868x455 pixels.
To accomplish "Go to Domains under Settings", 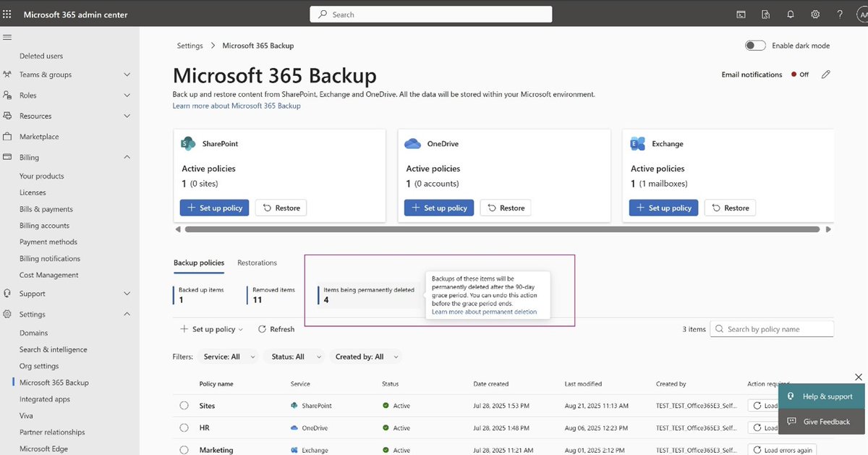I will (34, 333).
